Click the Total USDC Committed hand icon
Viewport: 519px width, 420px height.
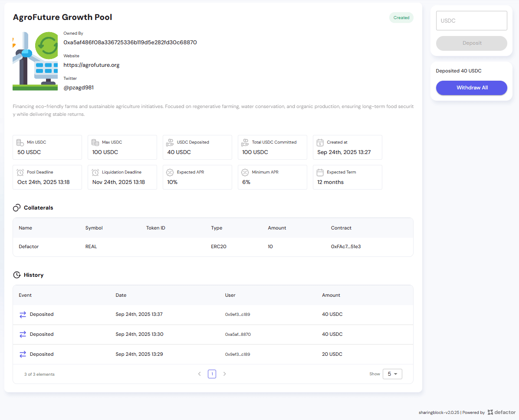(245, 142)
